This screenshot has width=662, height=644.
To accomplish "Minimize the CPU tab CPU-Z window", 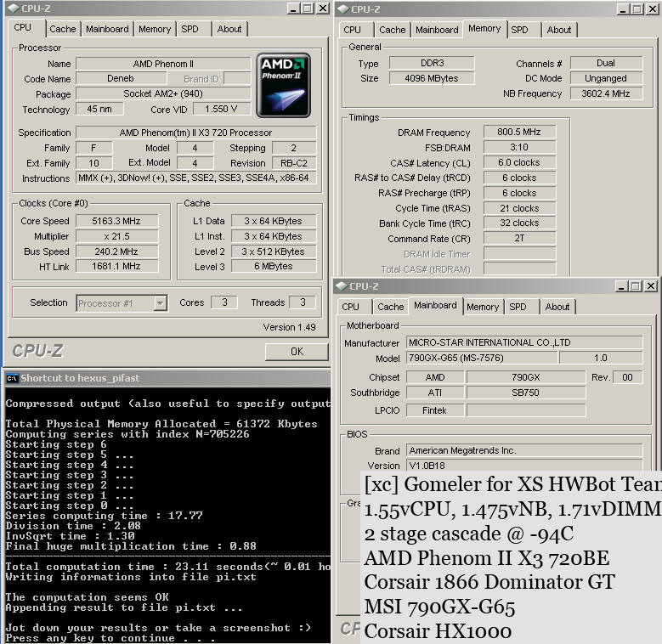I will 293,8.
